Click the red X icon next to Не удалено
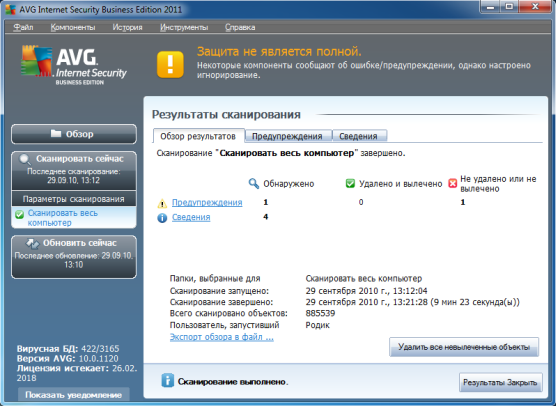The width and height of the screenshot is (556, 406). coord(452,184)
